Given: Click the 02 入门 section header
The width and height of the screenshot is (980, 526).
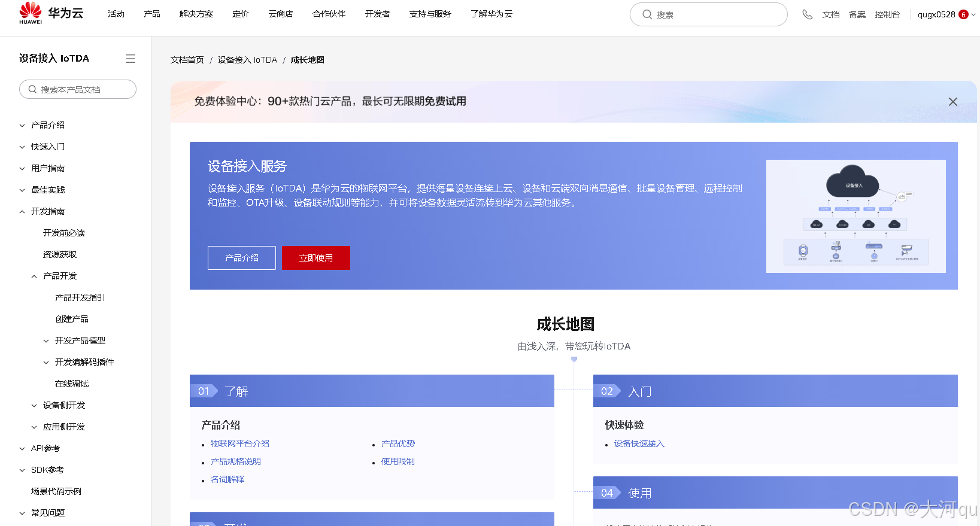Looking at the screenshot, I should click(775, 391).
